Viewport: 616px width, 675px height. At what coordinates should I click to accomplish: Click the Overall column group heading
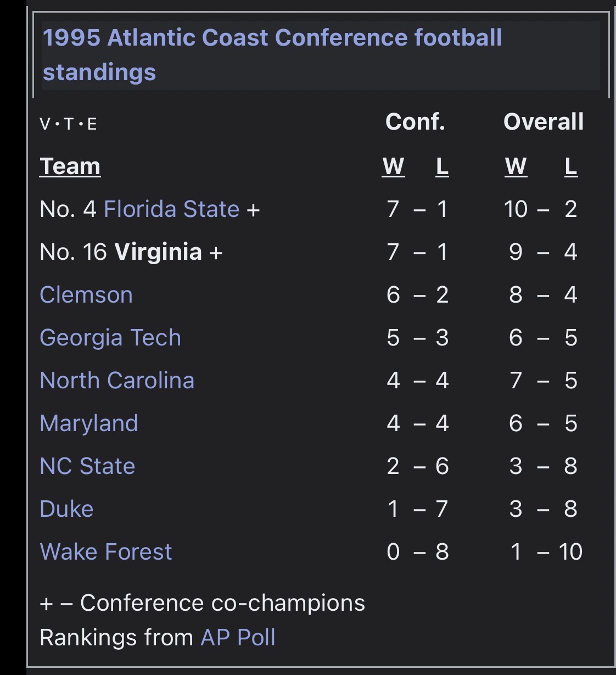tap(544, 122)
